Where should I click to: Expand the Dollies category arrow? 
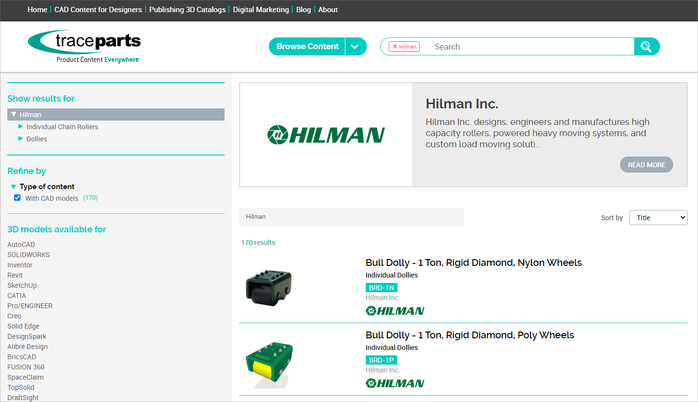coord(20,139)
